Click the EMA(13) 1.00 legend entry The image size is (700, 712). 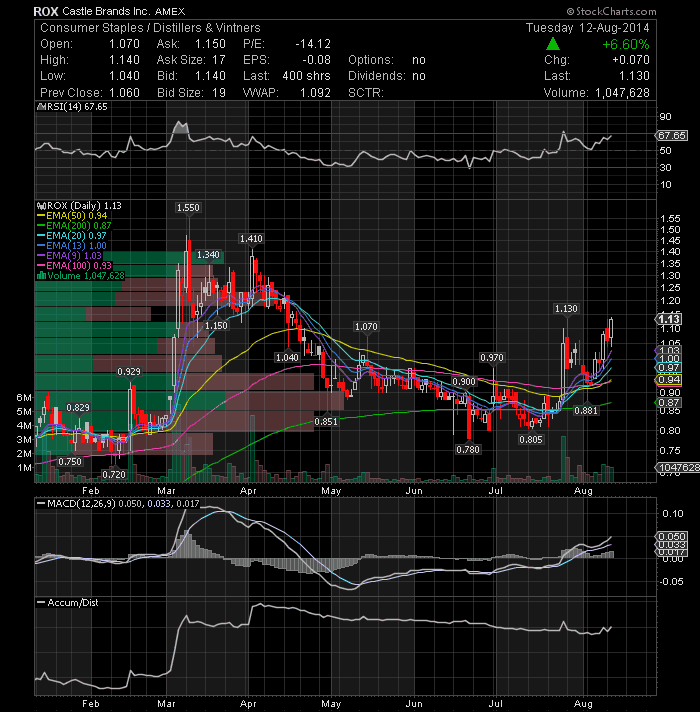[x=76, y=246]
